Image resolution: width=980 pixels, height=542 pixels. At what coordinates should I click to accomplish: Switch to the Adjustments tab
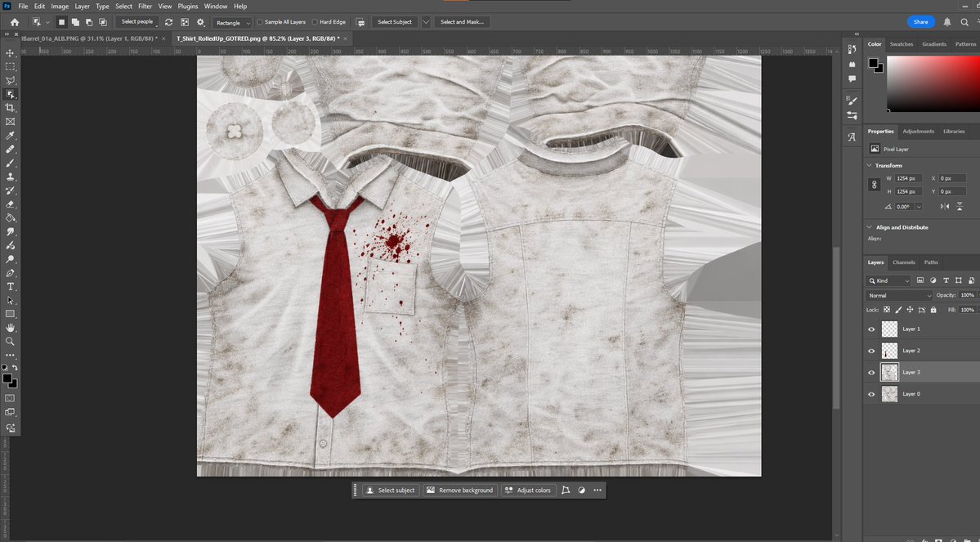click(x=918, y=132)
